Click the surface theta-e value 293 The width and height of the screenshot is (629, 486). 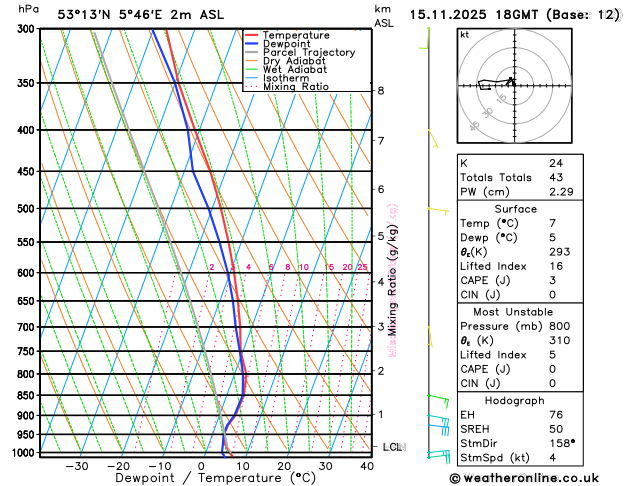560,252
